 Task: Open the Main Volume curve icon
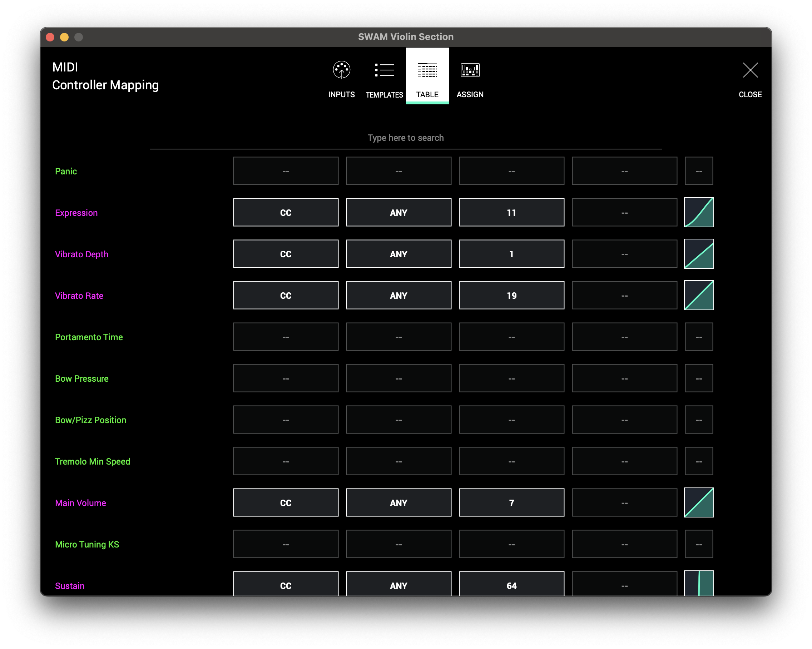[699, 502]
